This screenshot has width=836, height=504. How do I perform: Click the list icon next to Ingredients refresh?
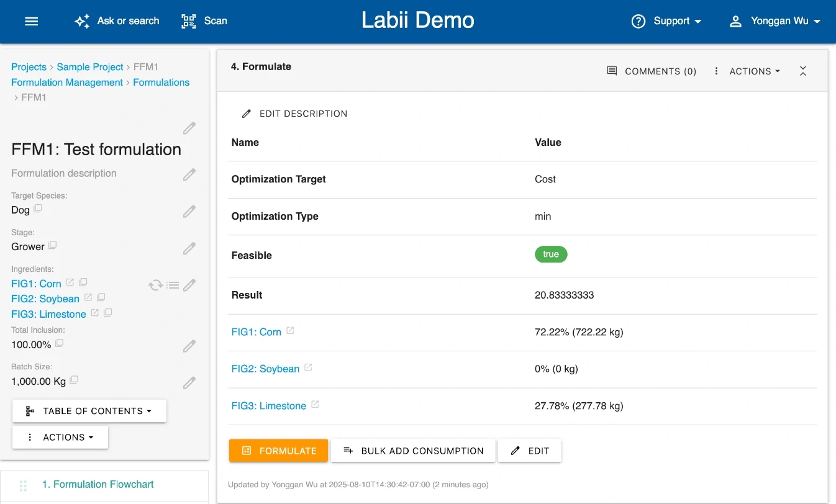point(173,284)
